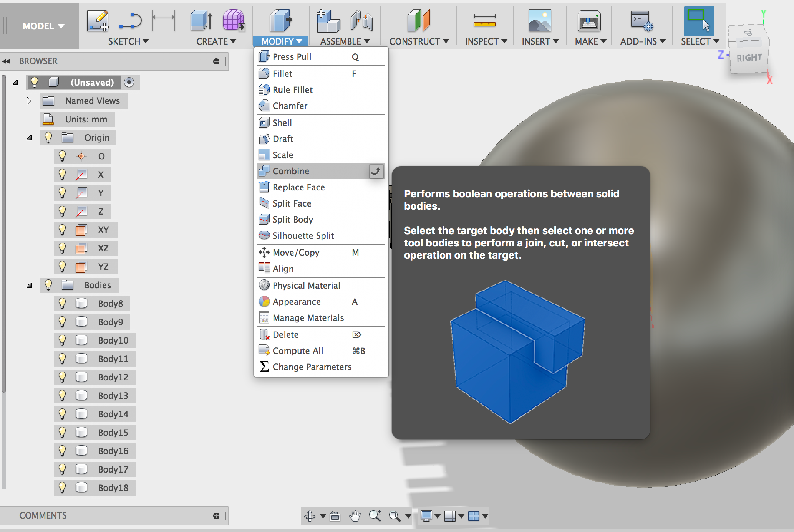The image size is (794, 532).
Task: Open the CONSTRUCT dropdown menu
Action: tap(419, 41)
